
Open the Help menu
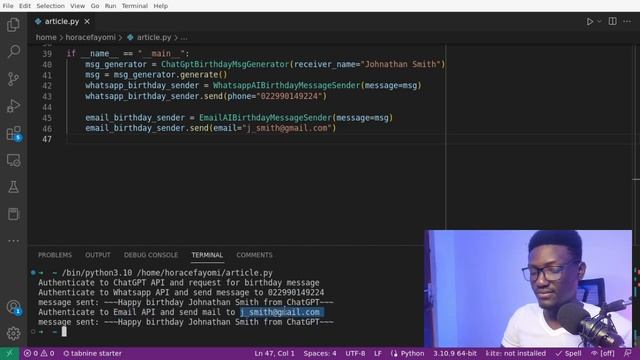click(160, 6)
